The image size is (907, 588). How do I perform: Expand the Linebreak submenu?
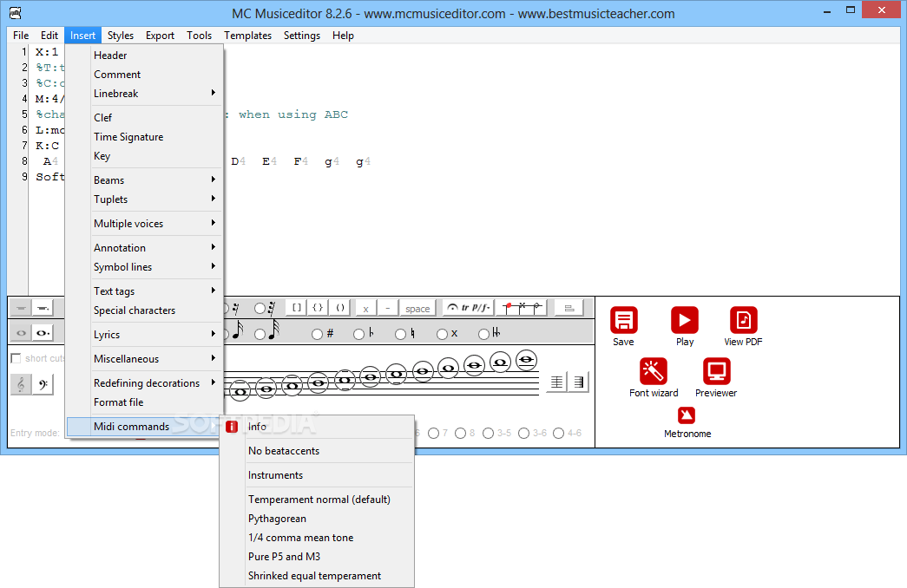tap(144, 93)
